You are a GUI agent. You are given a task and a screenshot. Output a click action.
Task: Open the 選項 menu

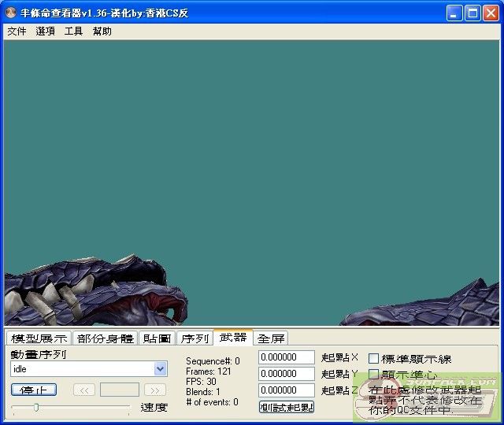point(45,31)
